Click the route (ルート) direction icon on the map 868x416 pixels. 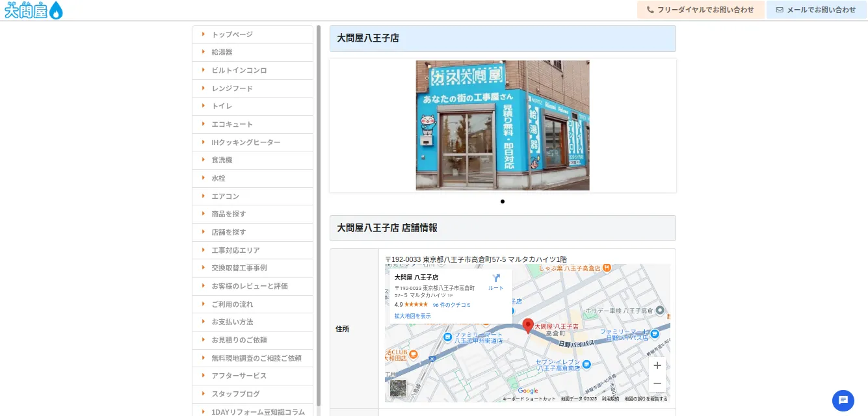point(496,281)
